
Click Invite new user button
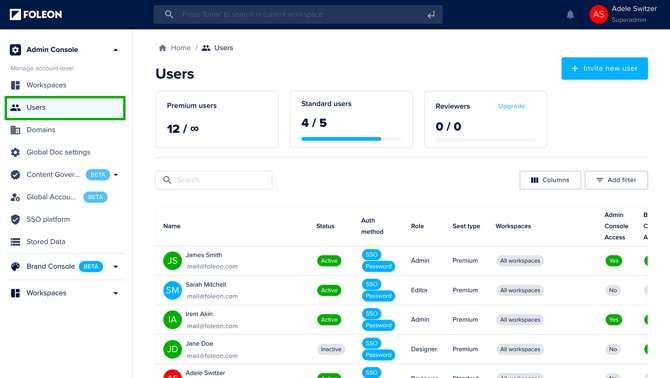pos(605,68)
